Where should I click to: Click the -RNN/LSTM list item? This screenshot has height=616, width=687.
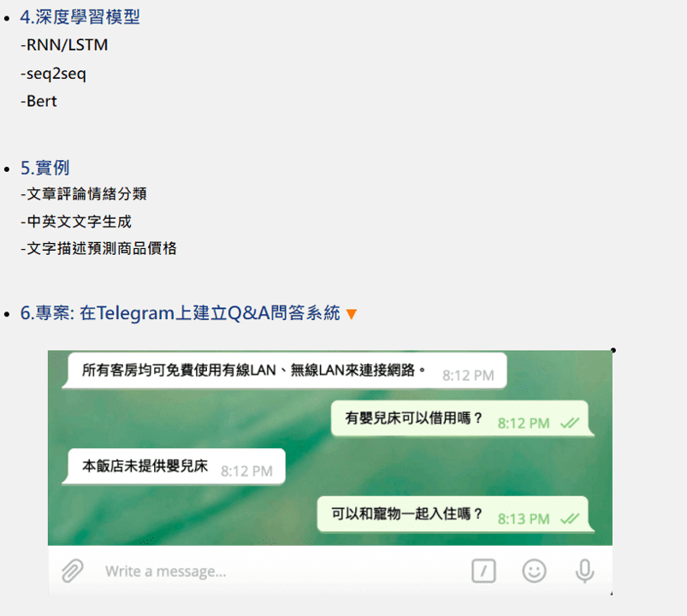click(x=64, y=44)
